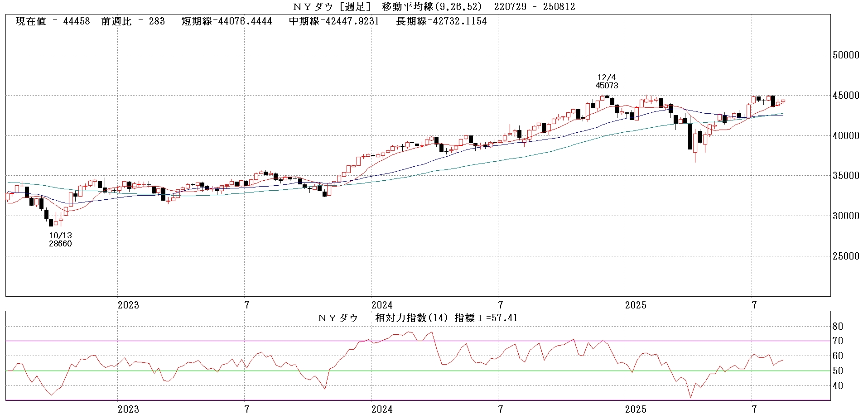Select 2025 on the price chart time axis

point(636,305)
